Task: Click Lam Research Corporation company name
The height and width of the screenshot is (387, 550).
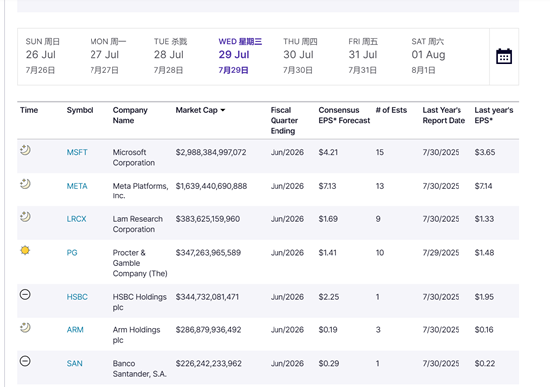Action: pos(138,224)
